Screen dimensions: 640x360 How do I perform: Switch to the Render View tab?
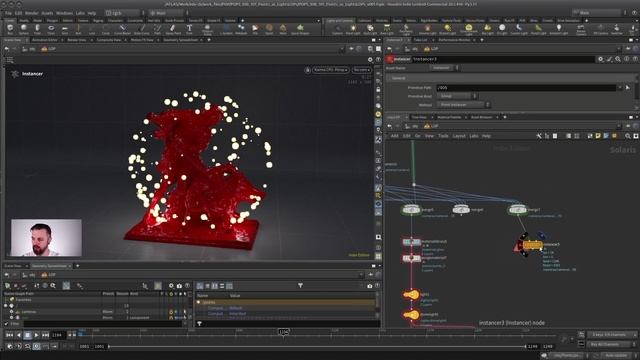[x=77, y=40]
